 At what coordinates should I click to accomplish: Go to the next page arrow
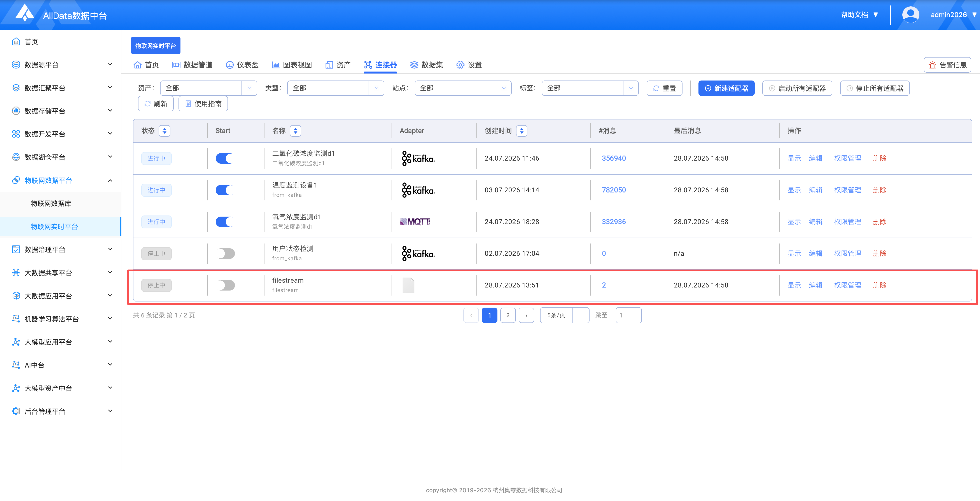(526, 315)
